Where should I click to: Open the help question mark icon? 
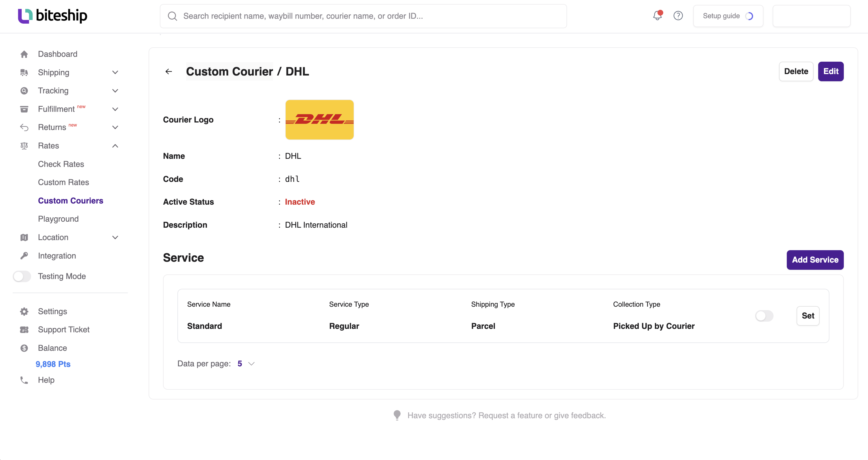pyautogui.click(x=678, y=16)
